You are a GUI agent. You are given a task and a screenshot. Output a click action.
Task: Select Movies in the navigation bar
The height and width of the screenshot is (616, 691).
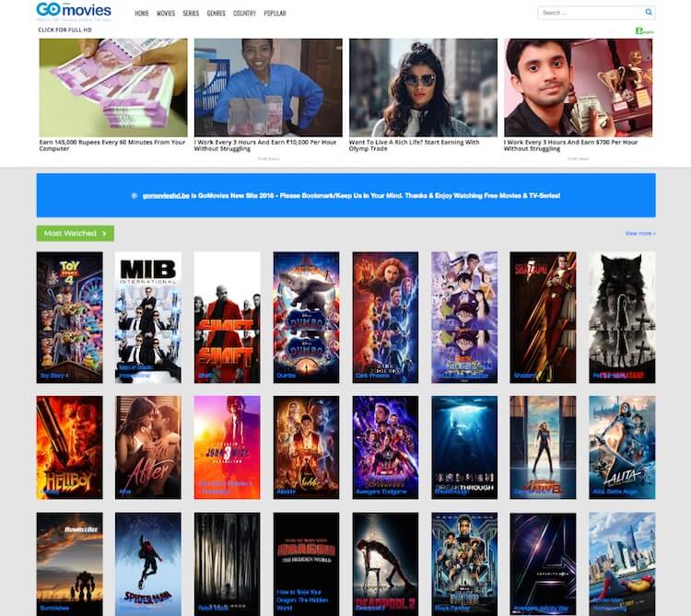click(166, 14)
